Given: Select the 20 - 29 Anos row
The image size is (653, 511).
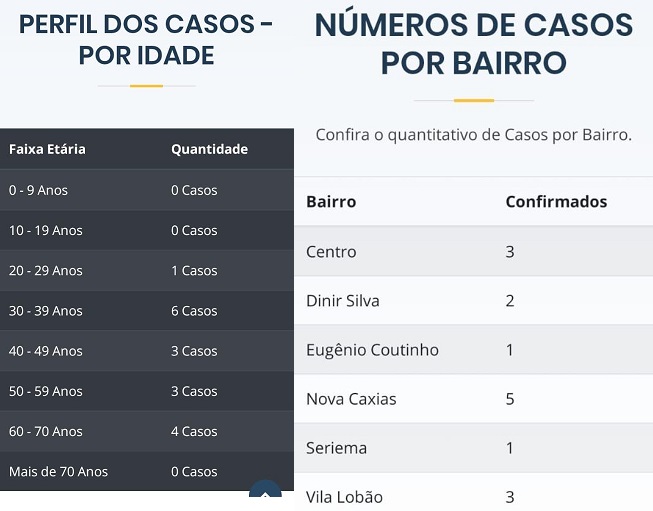Looking at the screenshot, I should coord(147,270).
